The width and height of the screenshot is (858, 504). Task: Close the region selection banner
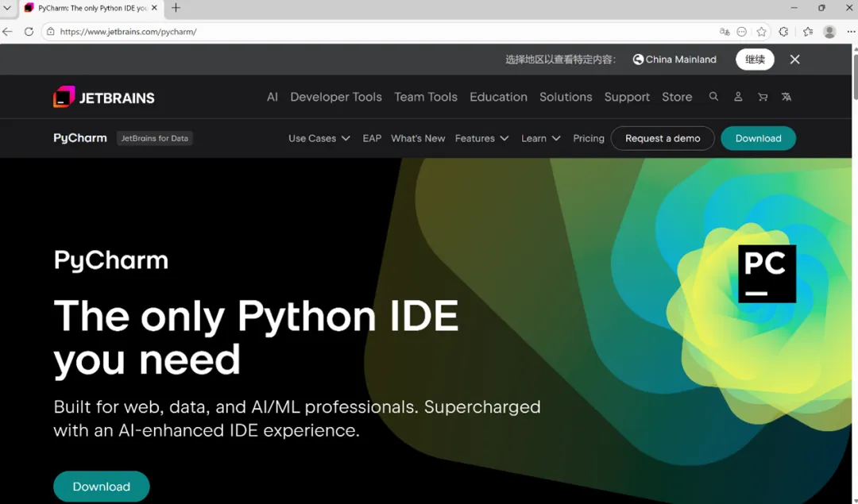(x=795, y=60)
